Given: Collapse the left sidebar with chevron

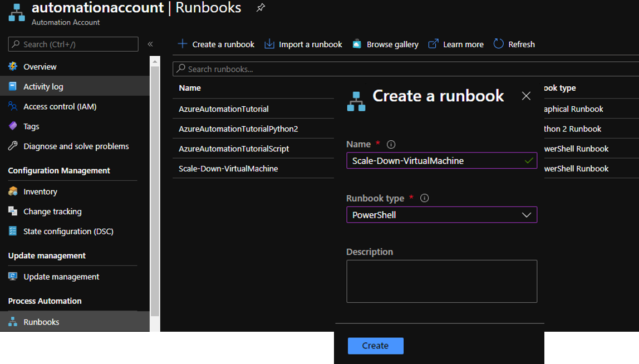Looking at the screenshot, I should (x=150, y=44).
